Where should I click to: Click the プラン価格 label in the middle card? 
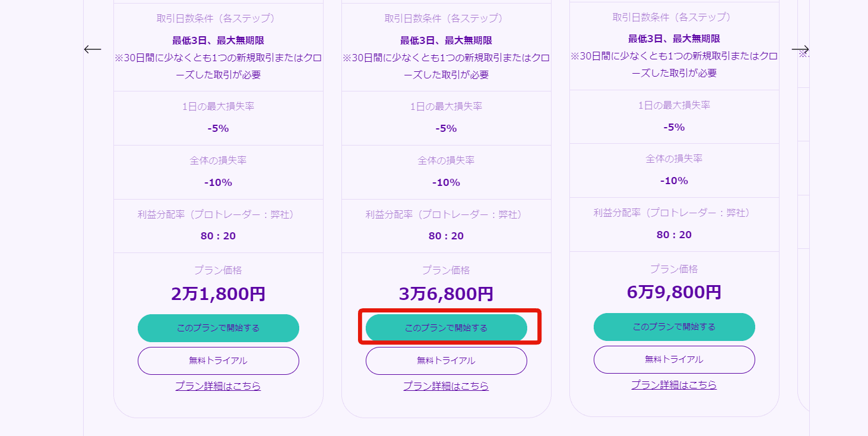446,270
